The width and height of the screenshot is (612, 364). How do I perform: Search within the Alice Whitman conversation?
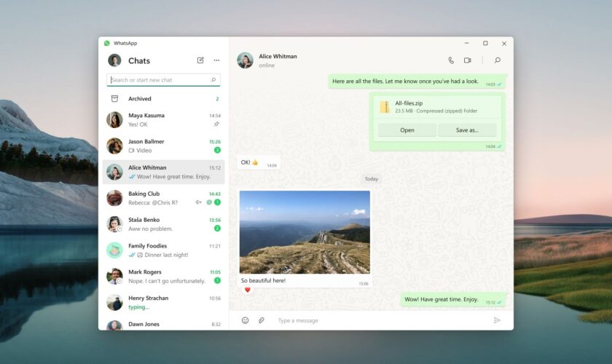pos(498,60)
